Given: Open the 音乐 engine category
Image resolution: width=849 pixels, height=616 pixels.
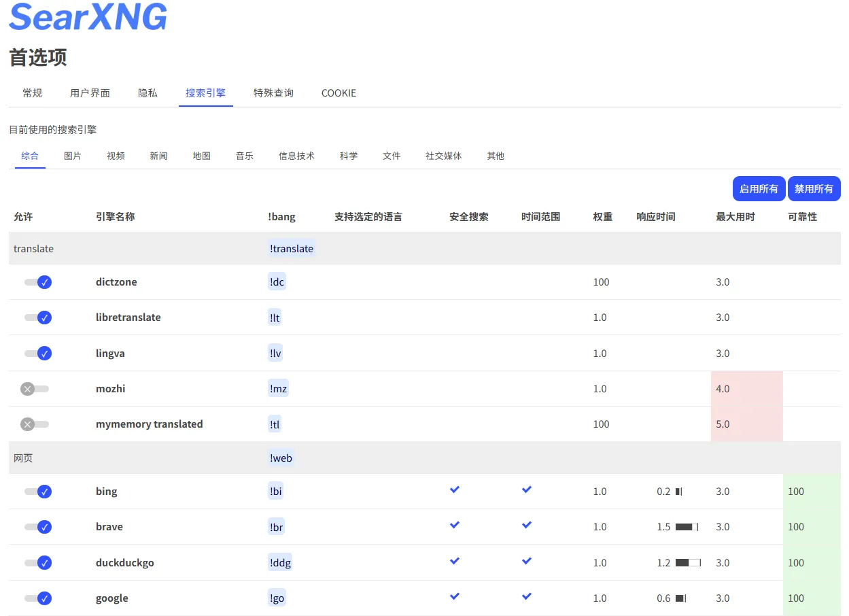Looking at the screenshot, I should 245,156.
